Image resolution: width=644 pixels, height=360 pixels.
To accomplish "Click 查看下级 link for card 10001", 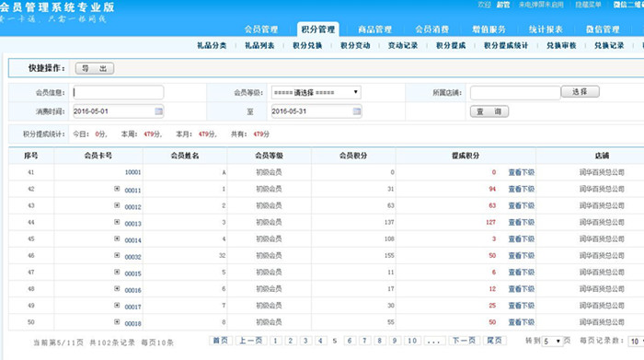I will (x=522, y=172).
